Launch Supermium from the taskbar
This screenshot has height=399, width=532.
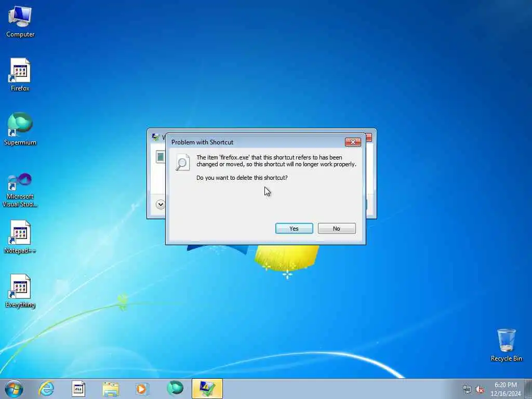tap(175, 389)
